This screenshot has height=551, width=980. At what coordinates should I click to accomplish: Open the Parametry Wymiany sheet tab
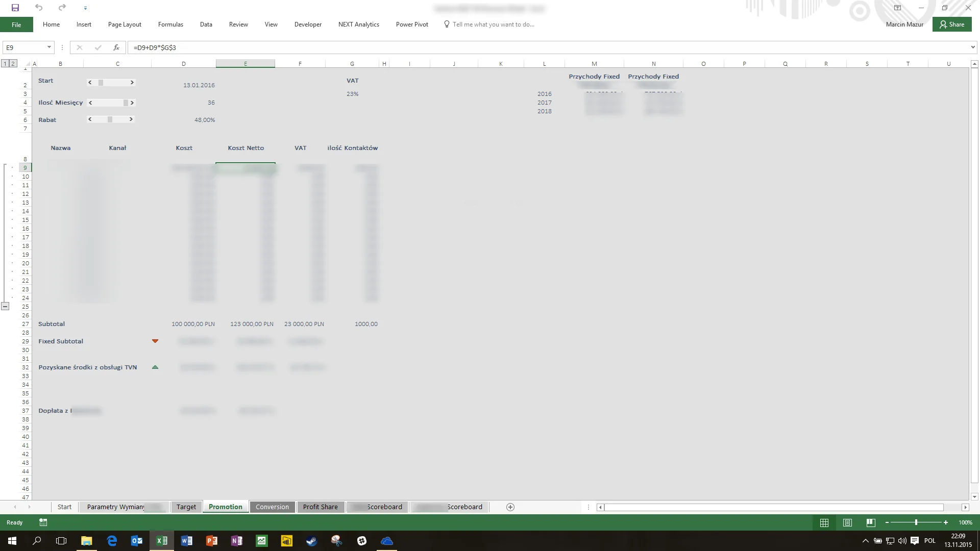(124, 507)
